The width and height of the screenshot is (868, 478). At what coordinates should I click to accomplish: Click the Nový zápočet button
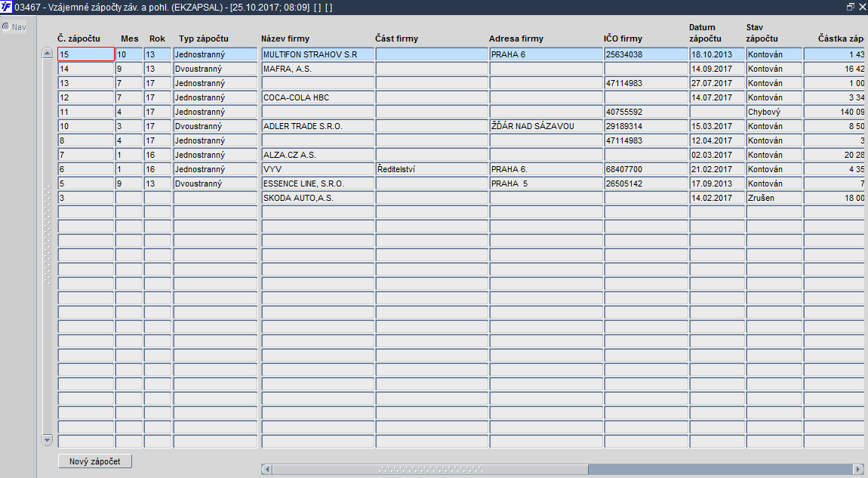94,461
